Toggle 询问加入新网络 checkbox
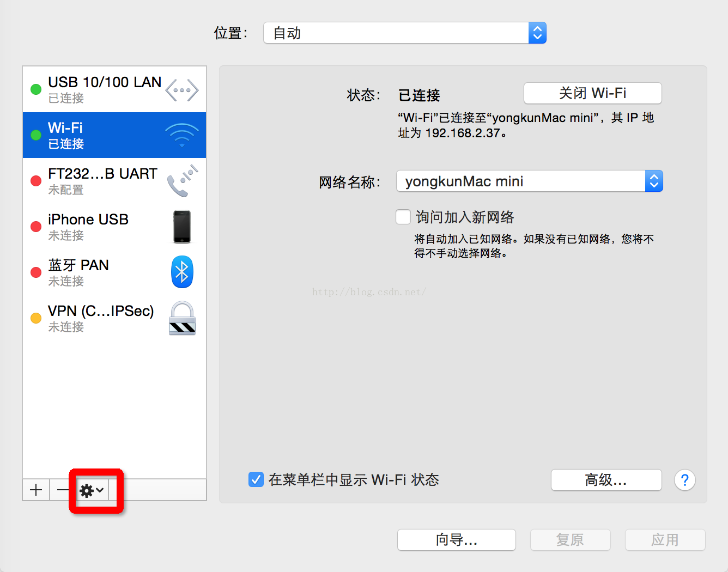This screenshot has height=572, width=728. [x=403, y=217]
